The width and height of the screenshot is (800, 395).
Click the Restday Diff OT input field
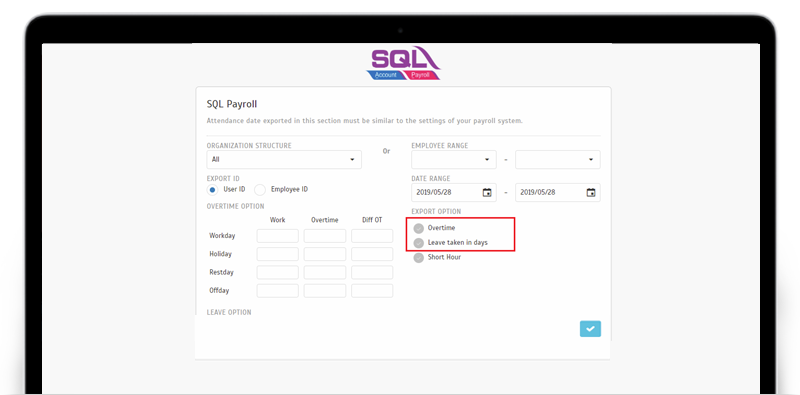[372, 273]
